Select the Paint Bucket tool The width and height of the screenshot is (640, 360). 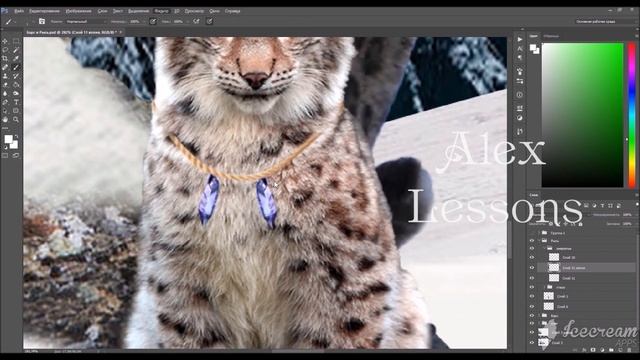pos(16,85)
